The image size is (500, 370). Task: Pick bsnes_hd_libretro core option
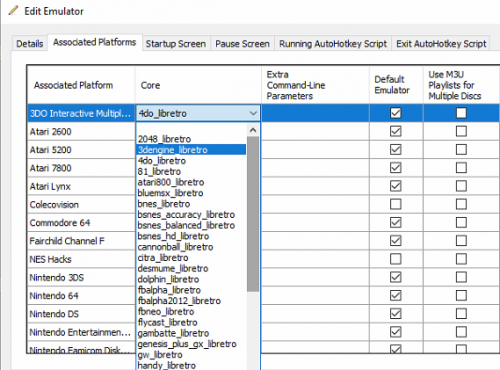click(x=191, y=236)
